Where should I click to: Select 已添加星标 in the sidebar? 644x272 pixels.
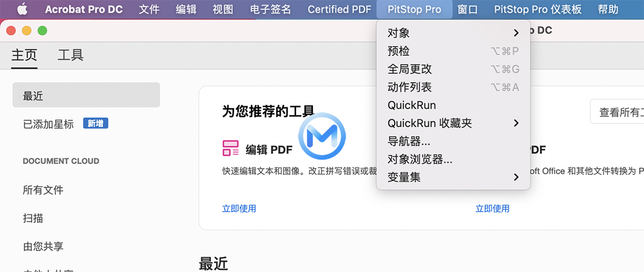coord(48,124)
